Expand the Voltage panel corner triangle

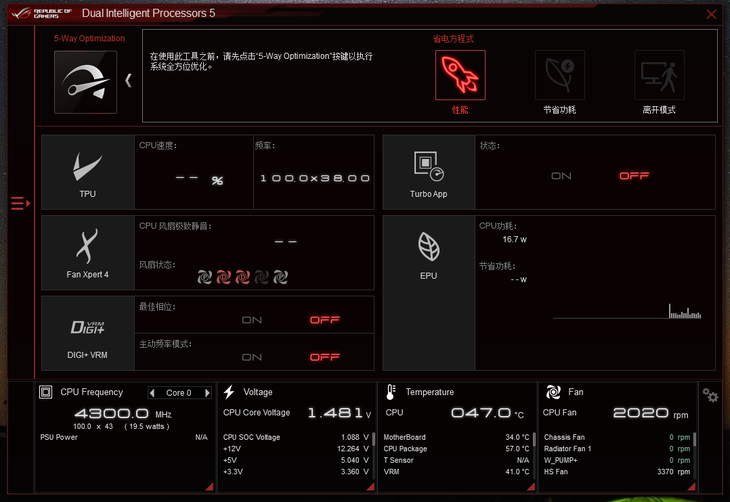tap(371, 487)
